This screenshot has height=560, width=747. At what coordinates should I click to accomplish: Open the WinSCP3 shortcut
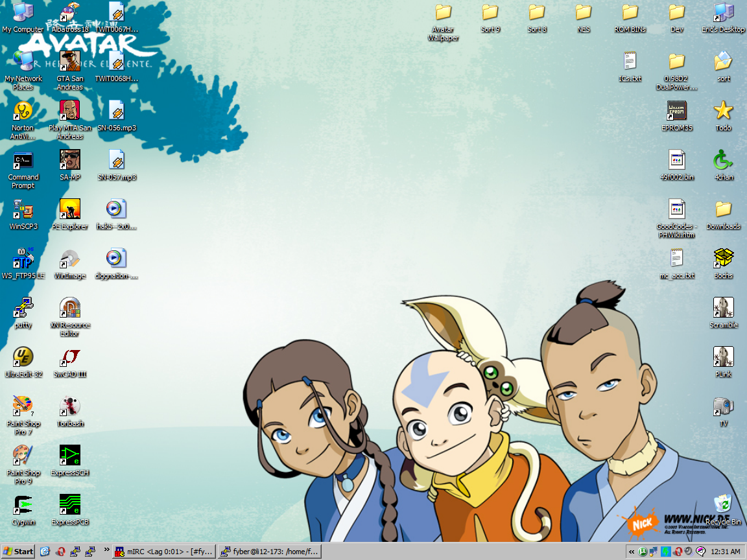pyautogui.click(x=23, y=215)
